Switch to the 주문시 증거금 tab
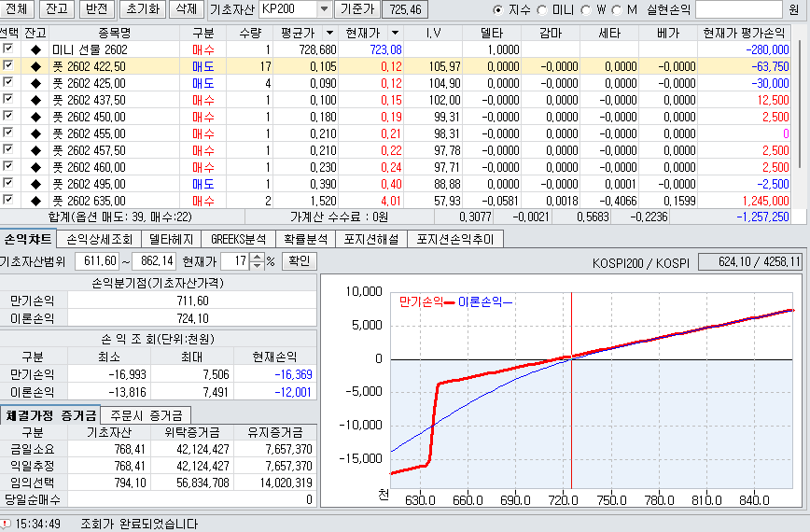Viewport: 810px width, 532px height. [x=147, y=415]
